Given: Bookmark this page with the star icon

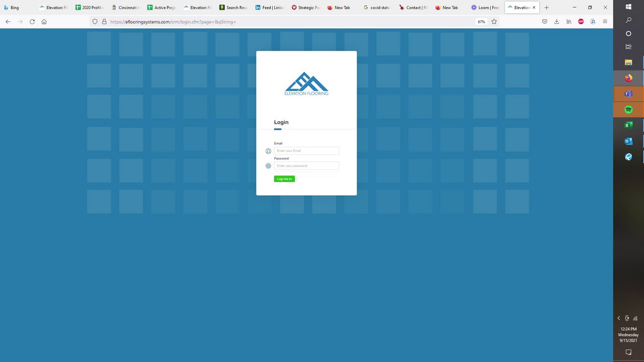Looking at the screenshot, I should point(494,22).
